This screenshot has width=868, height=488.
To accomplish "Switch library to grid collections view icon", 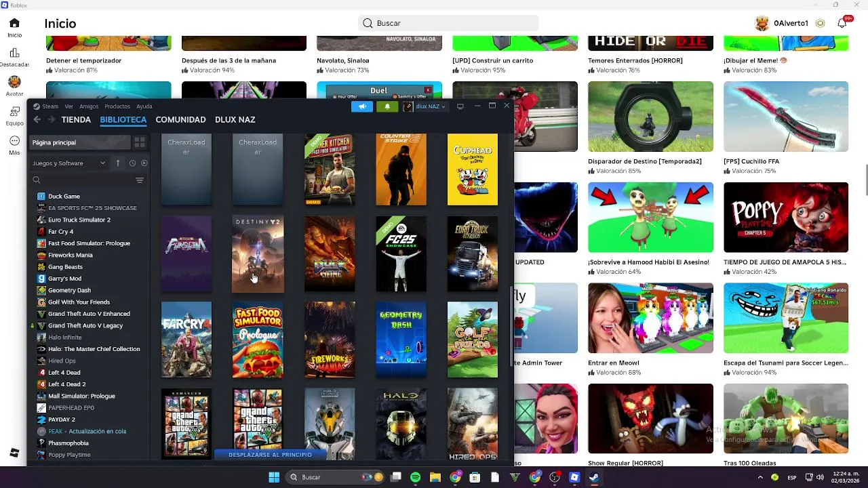I will point(140,142).
